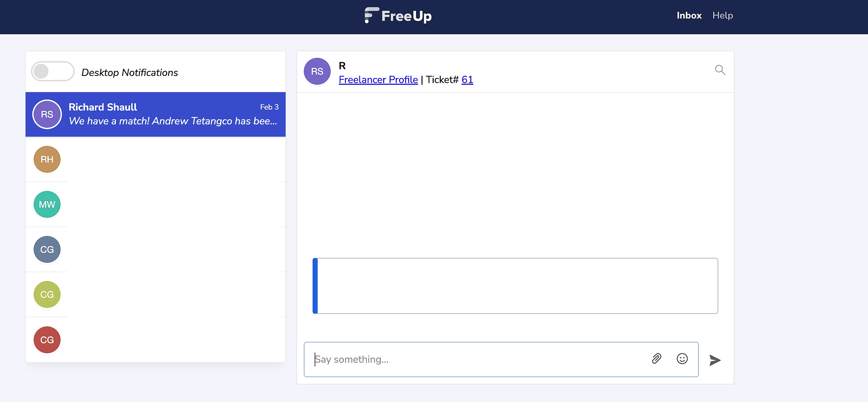Click the search magnifier icon in chat header
Screen dimensions: 868x402
720,70
